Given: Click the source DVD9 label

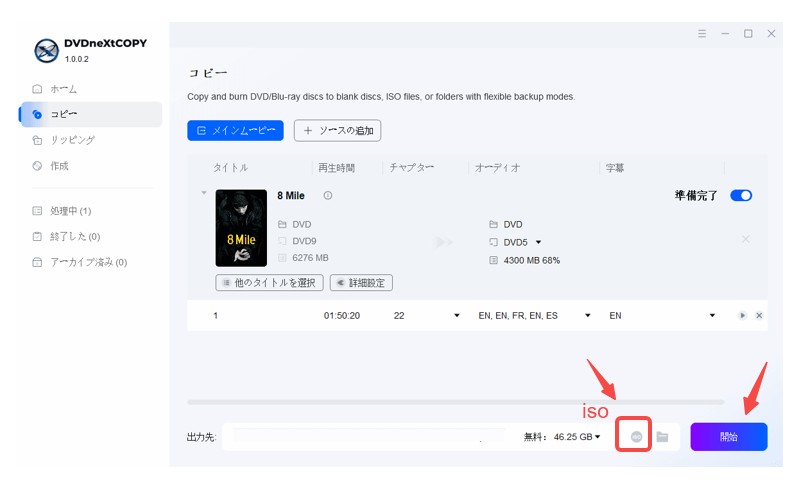Looking at the screenshot, I should pos(304,241).
